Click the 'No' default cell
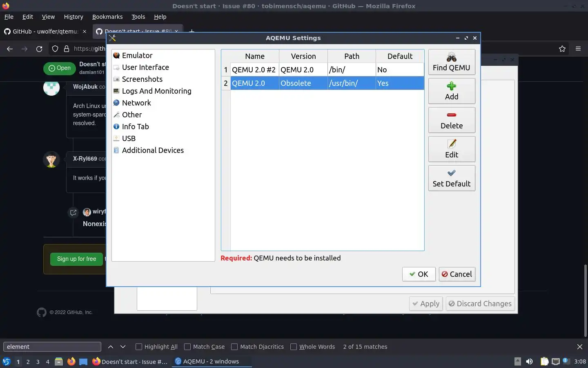The width and height of the screenshot is (588, 368). click(400, 70)
